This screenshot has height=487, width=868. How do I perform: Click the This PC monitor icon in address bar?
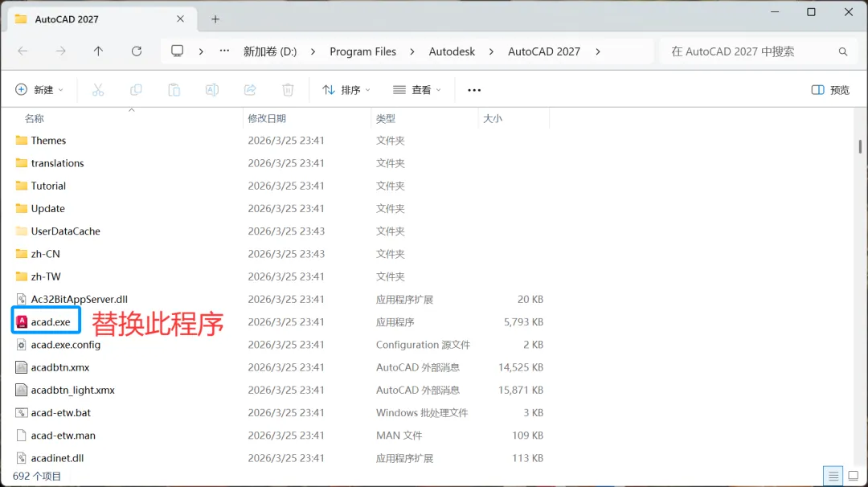(177, 51)
